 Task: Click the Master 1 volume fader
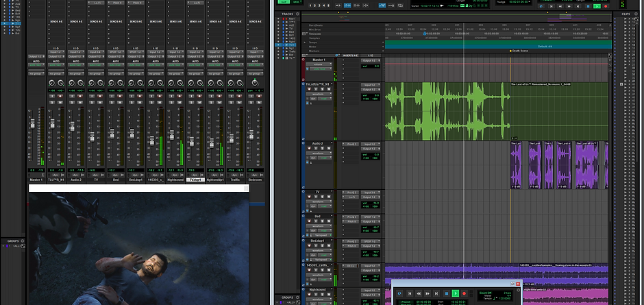click(x=32, y=123)
